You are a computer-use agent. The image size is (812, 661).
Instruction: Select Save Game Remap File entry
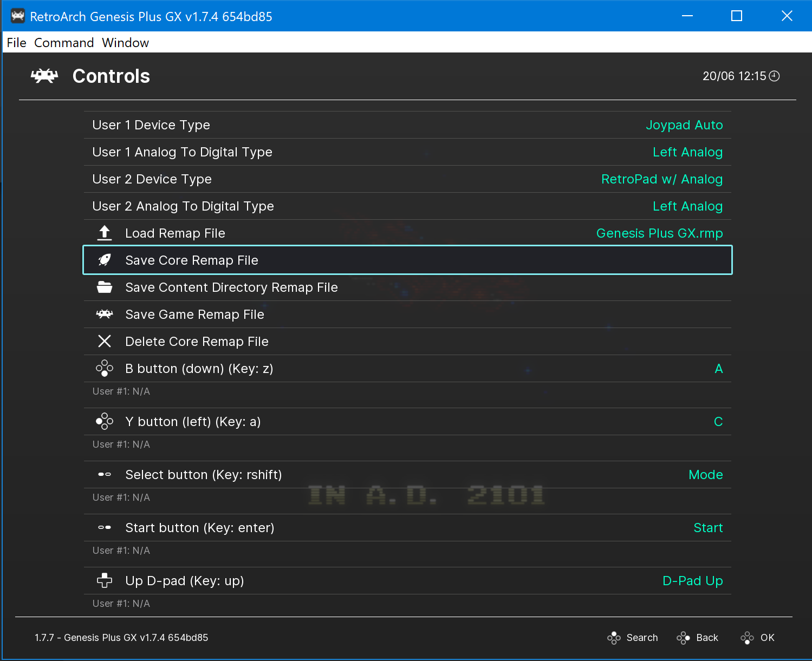point(407,315)
